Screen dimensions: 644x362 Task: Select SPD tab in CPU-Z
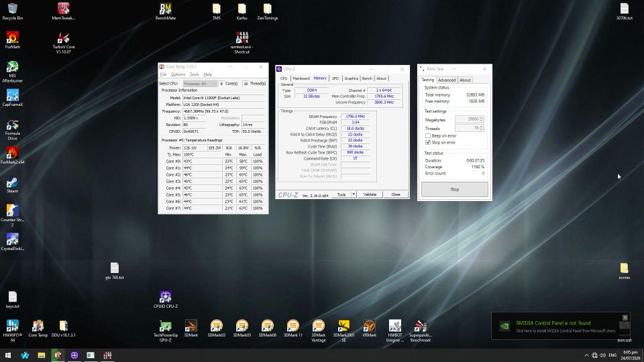335,78
